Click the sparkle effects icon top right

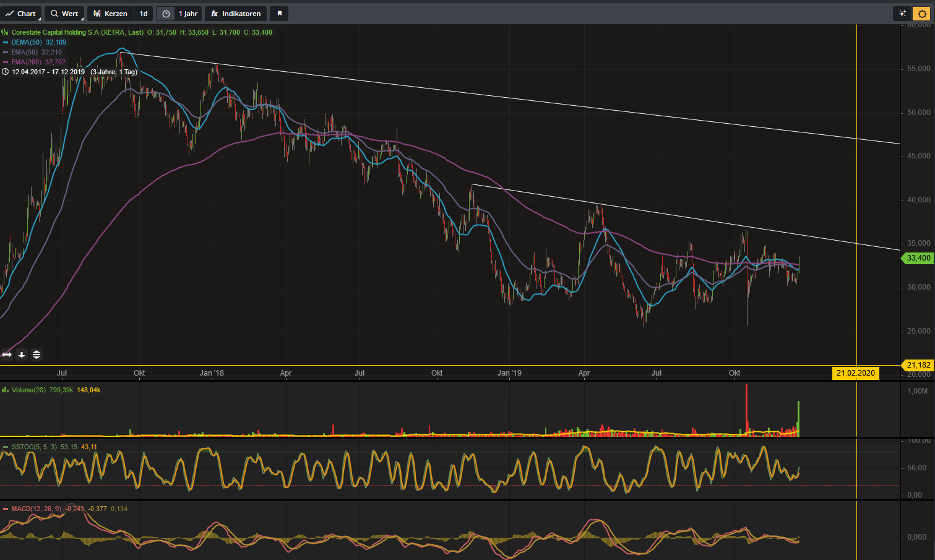tap(902, 13)
